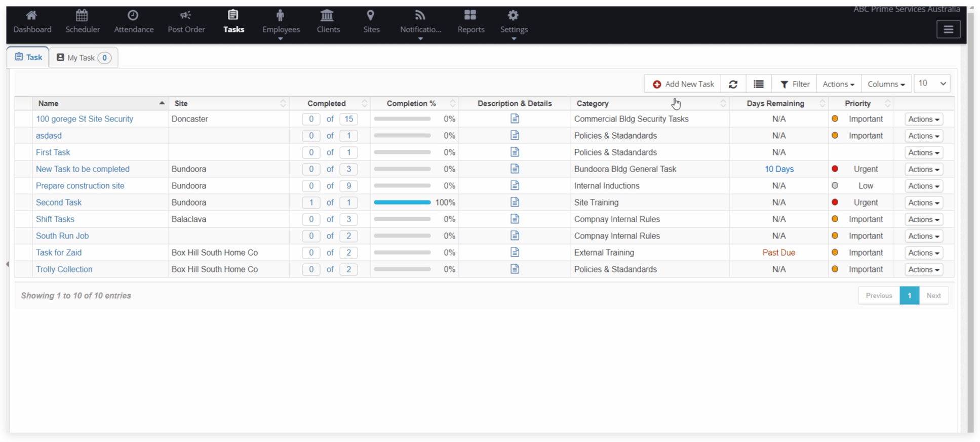This screenshot has height=442, width=980.
Task: Open description document for 100 gorege St Site Security
Action: (x=515, y=118)
